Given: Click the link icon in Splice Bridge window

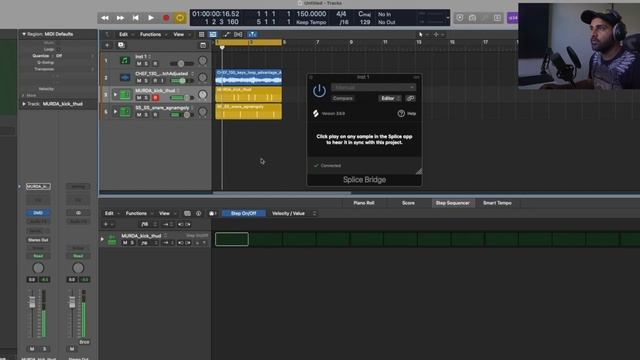Looking at the screenshot, I should 411,98.
